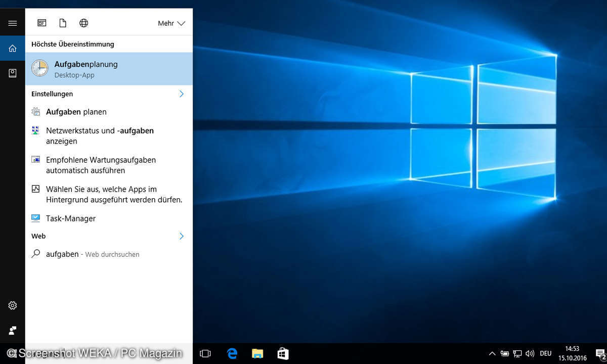The height and width of the screenshot is (364, 607).
Task: Open the Aufgaben planen setting
Action: pos(109,112)
